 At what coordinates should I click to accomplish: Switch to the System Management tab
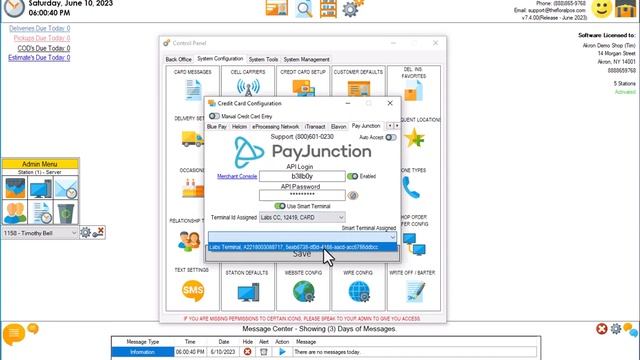pyautogui.click(x=307, y=60)
